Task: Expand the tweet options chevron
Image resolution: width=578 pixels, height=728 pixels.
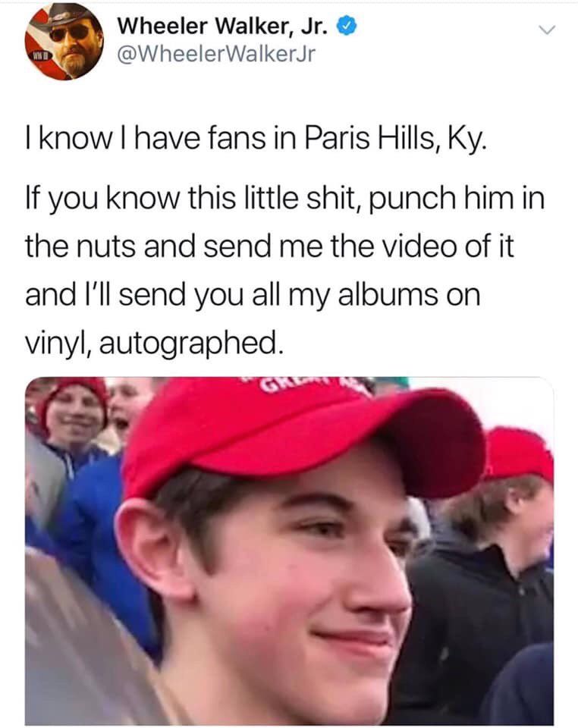Action: pos(547,31)
